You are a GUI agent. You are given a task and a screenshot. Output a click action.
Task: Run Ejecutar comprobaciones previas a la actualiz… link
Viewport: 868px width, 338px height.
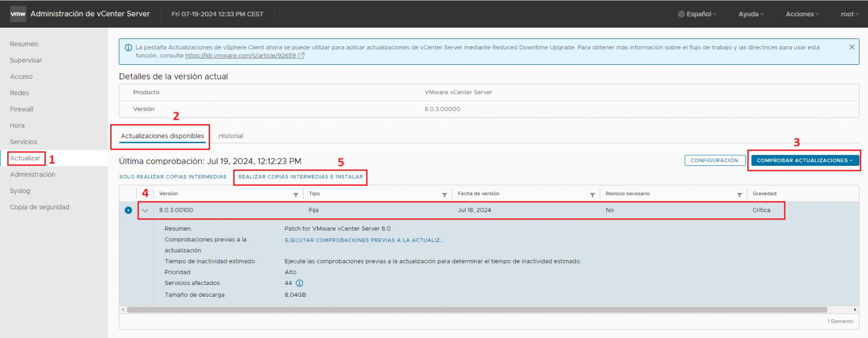point(364,240)
